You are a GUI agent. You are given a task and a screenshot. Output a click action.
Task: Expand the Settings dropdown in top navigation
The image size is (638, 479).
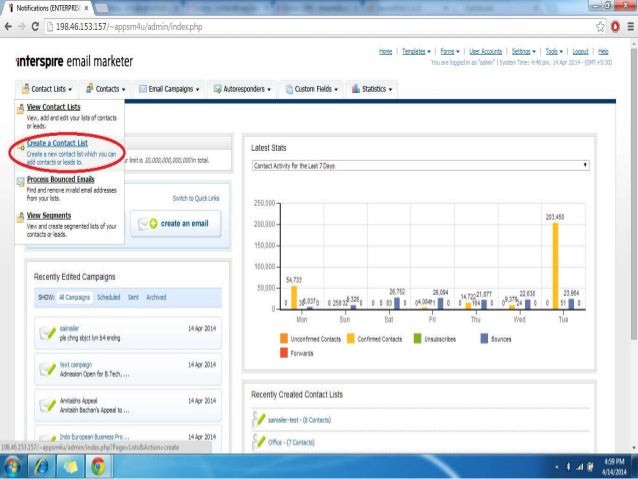coord(524,51)
